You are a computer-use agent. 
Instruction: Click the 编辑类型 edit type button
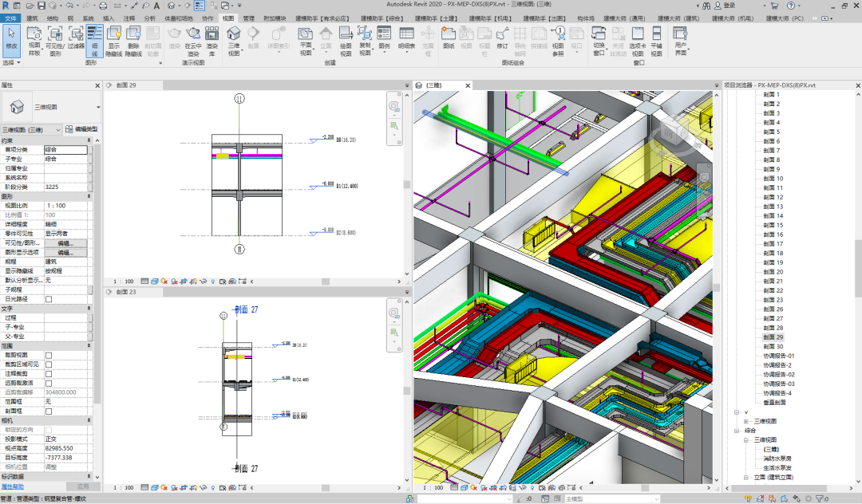(x=81, y=129)
